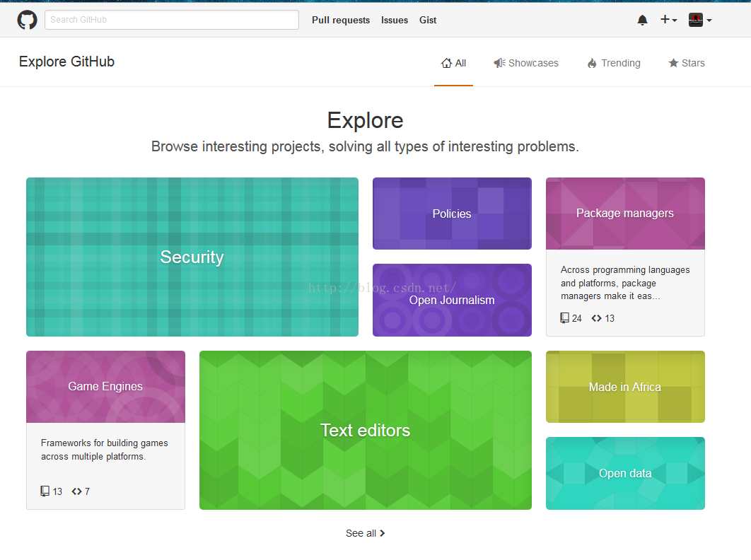Screen dimensions: 751x560
Task: Click the repository count icon under Package managers
Action: click(x=564, y=318)
